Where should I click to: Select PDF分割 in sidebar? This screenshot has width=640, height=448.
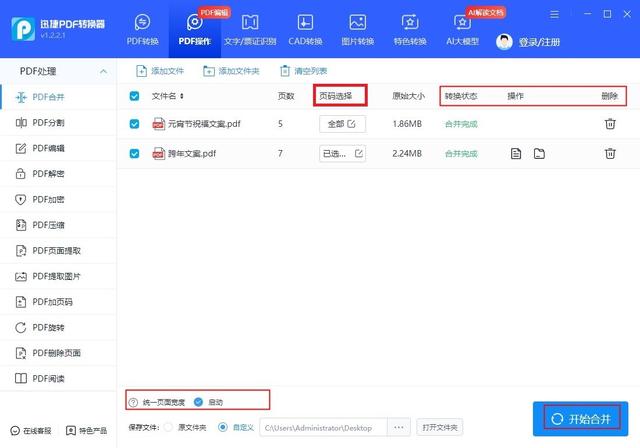(x=58, y=122)
